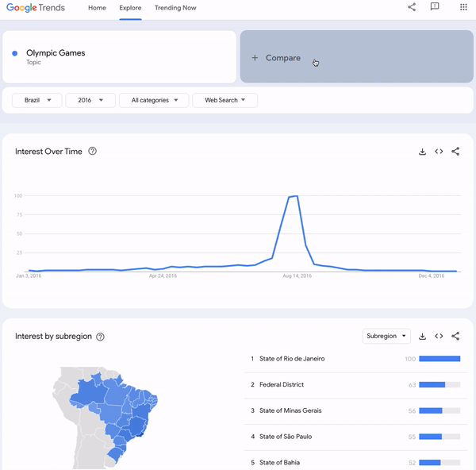The image size is (476, 470).
Task: Open the 2016 time range dropdown
Action: click(x=90, y=100)
